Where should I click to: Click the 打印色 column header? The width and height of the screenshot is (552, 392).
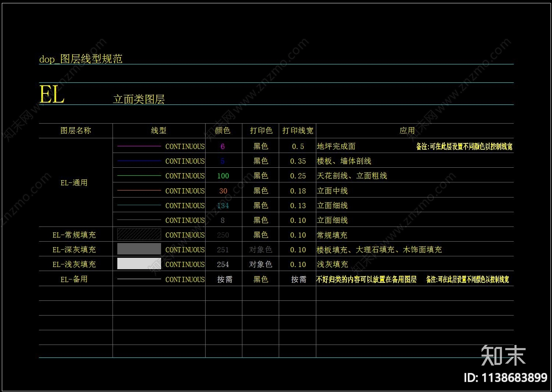pyautogui.click(x=261, y=131)
